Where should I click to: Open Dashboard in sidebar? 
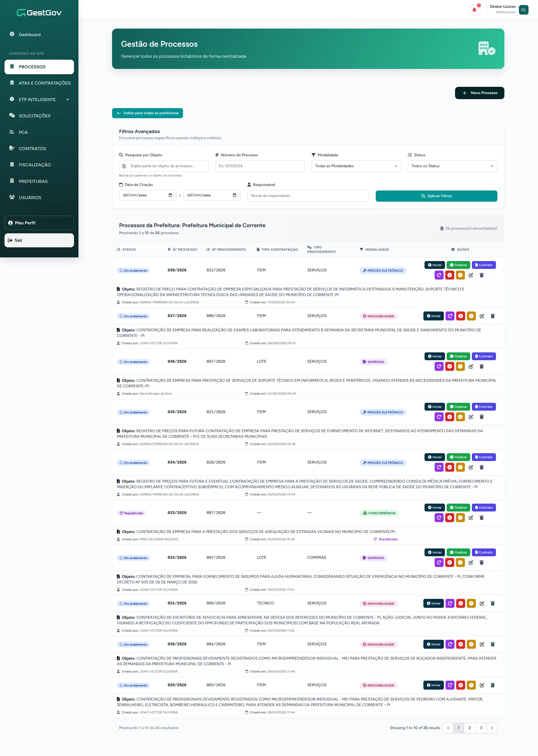39,34
